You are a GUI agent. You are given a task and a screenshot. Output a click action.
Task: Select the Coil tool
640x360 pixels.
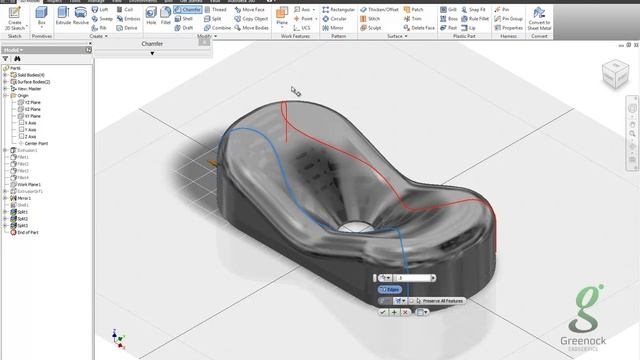point(125,9)
